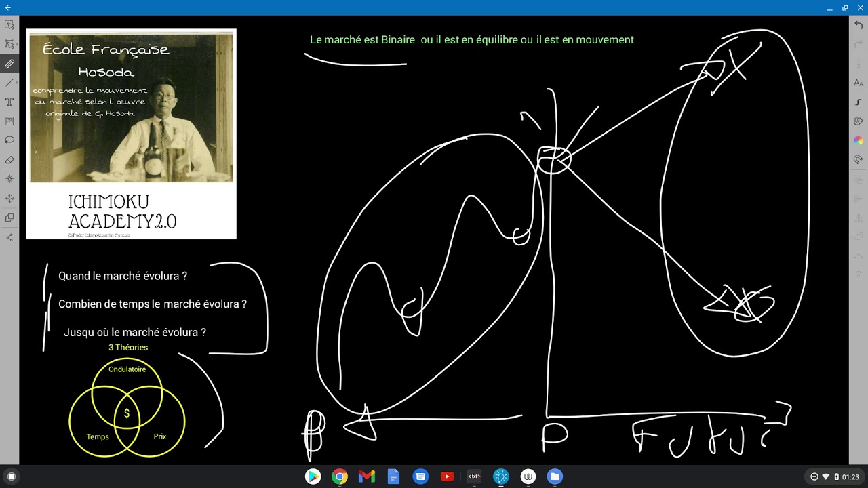Click the '$' symbol in diagram center
The height and width of the screenshot is (488, 868).
coord(126,413)
